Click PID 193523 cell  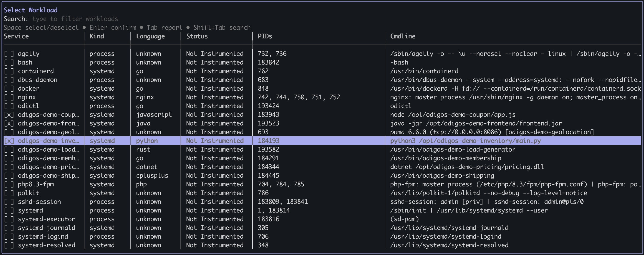coord(269,123)
